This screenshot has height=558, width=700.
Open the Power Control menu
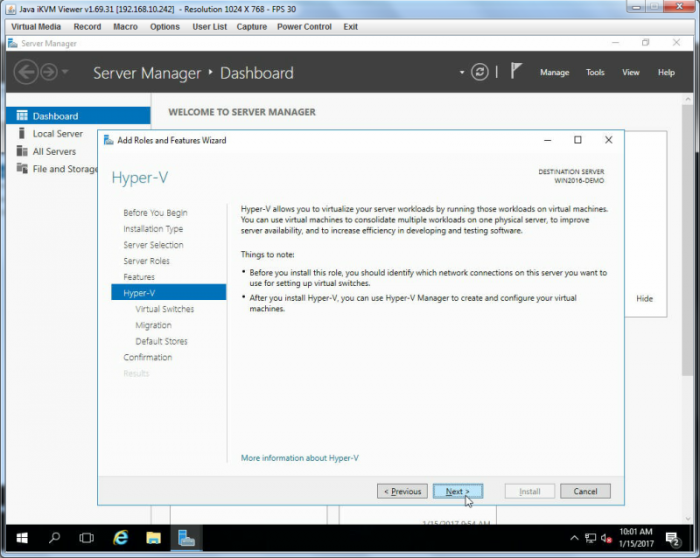(x=304, y=27)
